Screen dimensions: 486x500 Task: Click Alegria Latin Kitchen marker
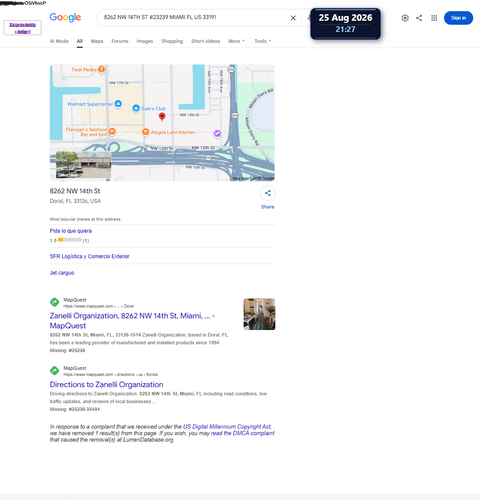(x=145, y=132)
